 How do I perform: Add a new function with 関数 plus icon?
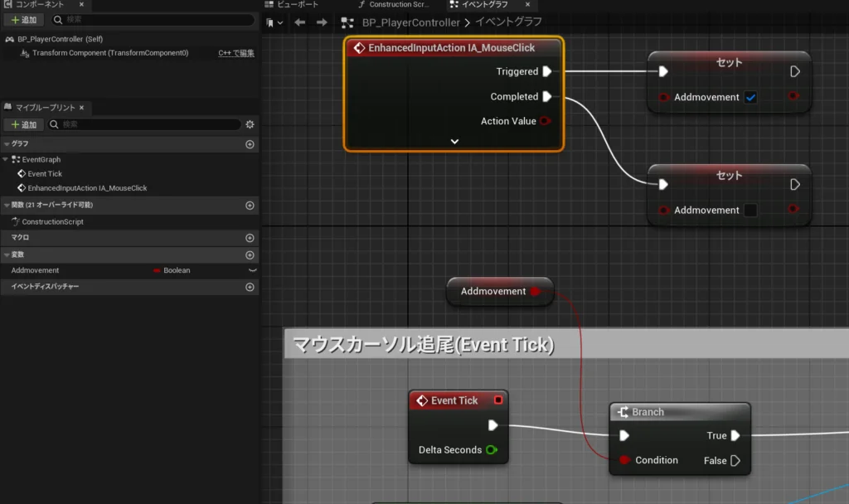tap(250, 206)
